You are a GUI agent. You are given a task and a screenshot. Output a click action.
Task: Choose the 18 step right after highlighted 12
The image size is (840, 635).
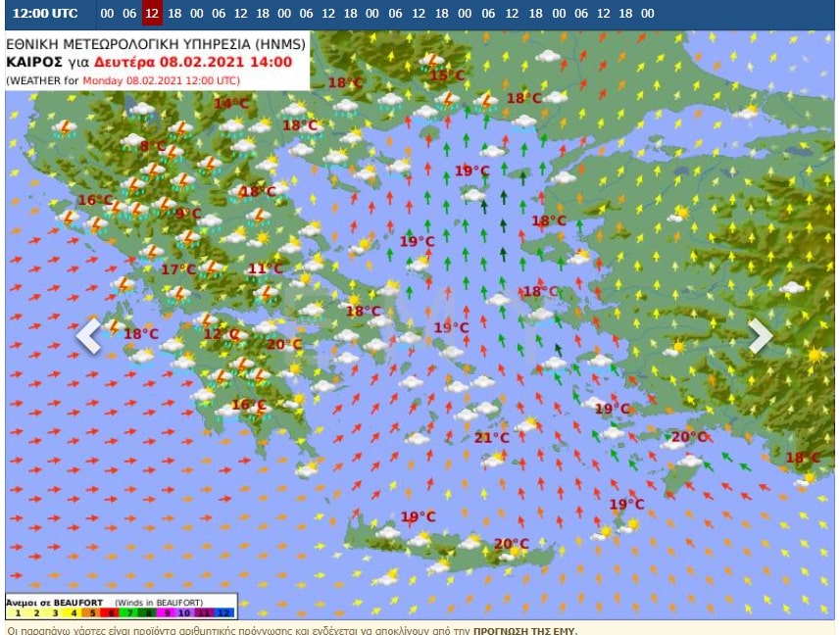click(x=174, y=14)
